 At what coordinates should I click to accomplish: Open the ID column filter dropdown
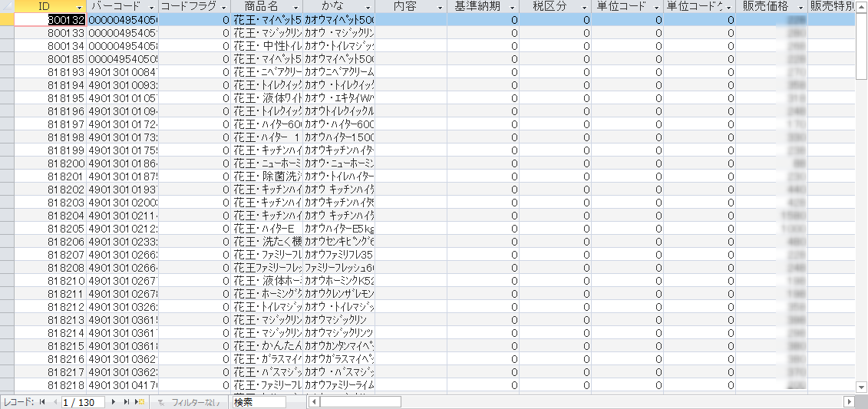(x=81, y=7)
